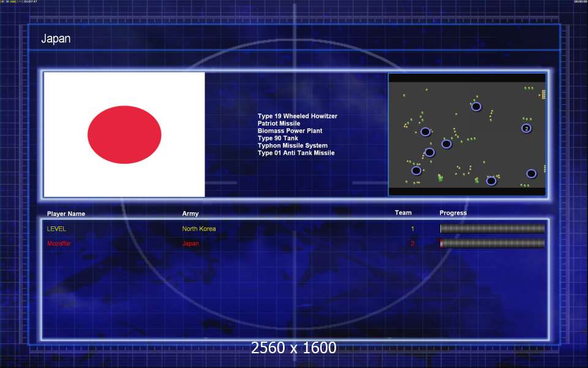Click the Japan flag image

tap(124, 134)
